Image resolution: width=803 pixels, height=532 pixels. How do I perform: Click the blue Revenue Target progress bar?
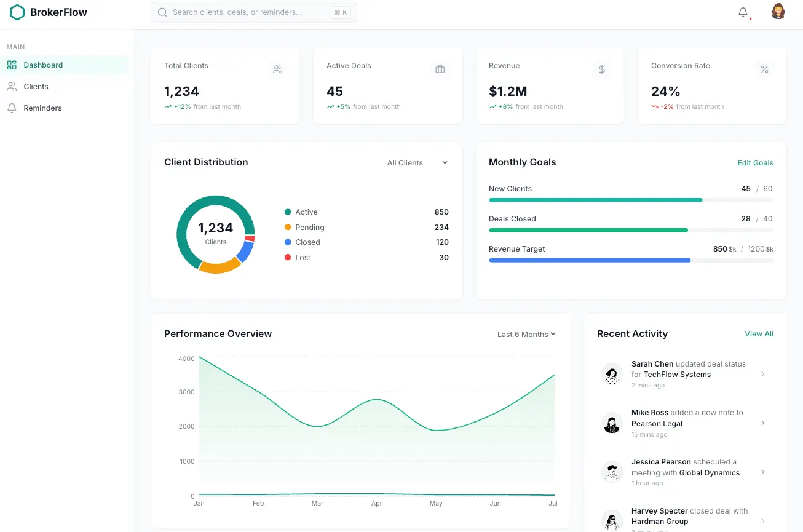(x=631, y=260)
